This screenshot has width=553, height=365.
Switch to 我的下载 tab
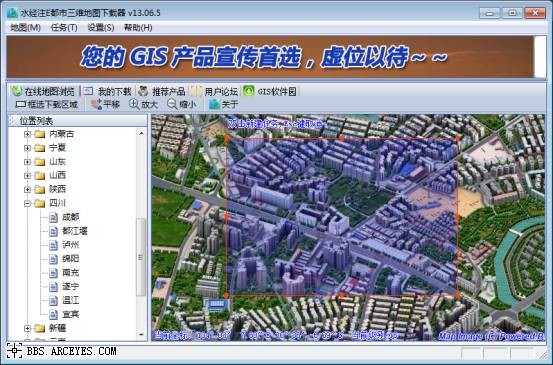tap(108, 91)
